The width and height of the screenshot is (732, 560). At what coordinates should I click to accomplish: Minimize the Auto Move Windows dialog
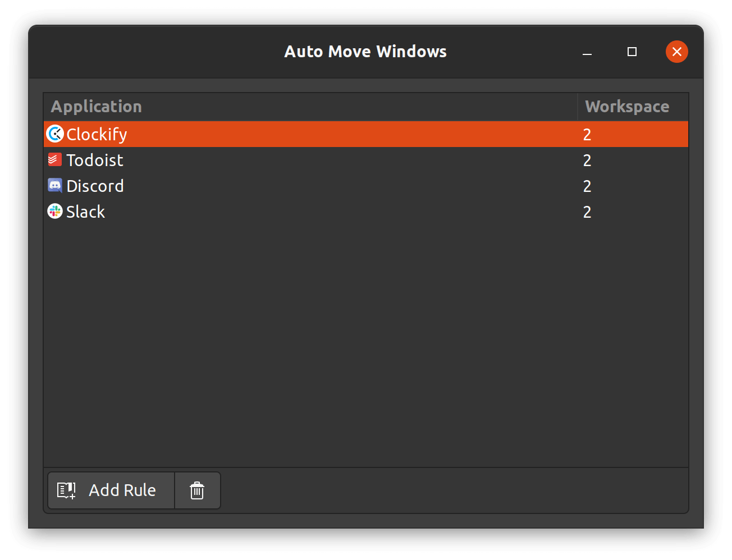[x=587, y=52]
